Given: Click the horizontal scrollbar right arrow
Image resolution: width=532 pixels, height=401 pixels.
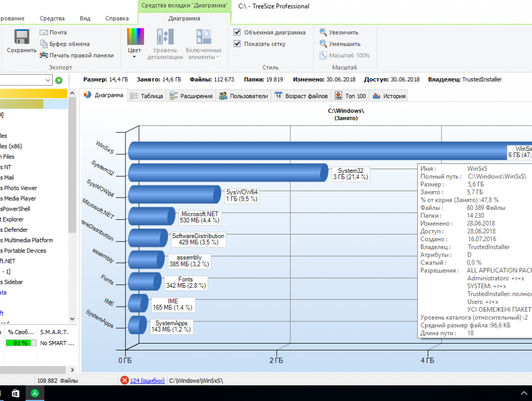Looking at the screenshot, I should point(72,370).
